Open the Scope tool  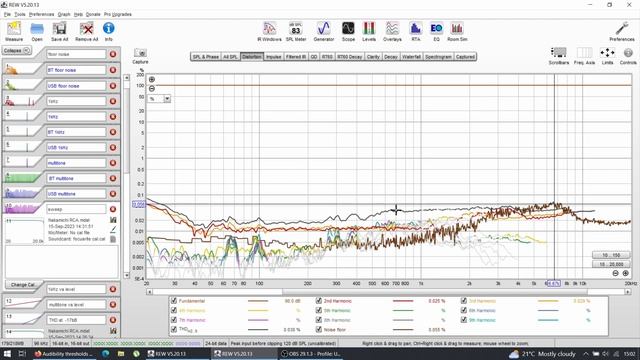348,31
